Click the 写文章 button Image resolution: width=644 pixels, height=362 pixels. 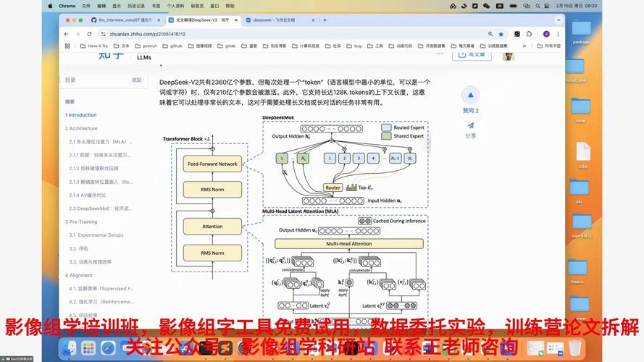click(x=472, y=54)
